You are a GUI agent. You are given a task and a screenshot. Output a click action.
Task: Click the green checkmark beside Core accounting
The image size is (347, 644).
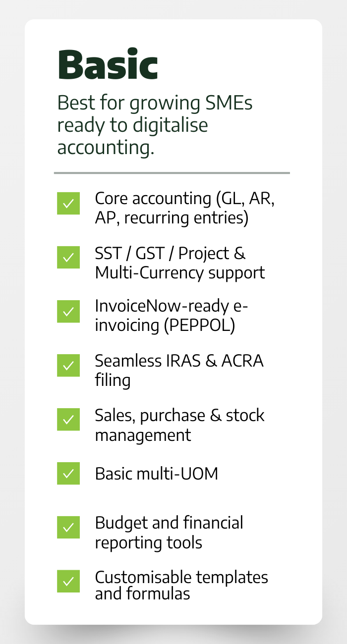point(68,204)
